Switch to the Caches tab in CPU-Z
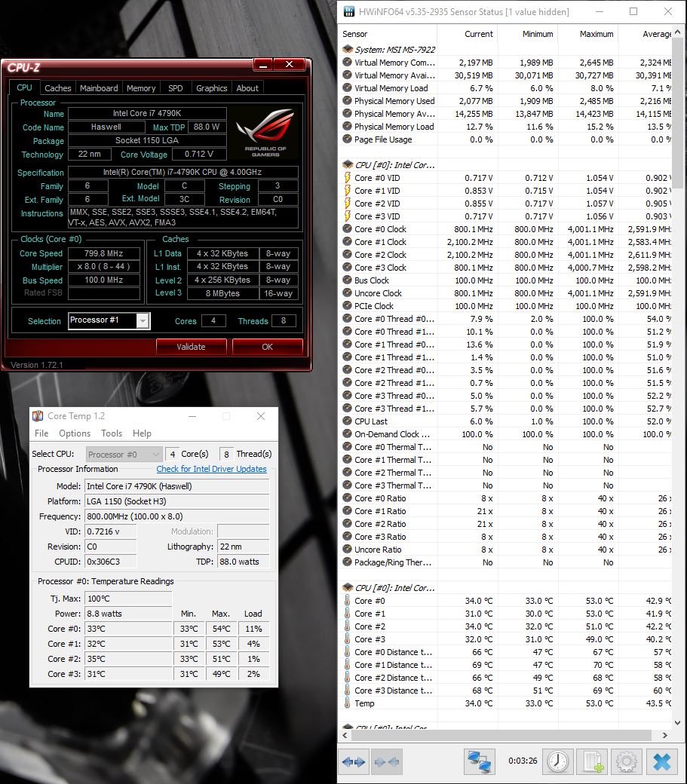The height and width of the screenshot is (784, 687). [58, 88]
